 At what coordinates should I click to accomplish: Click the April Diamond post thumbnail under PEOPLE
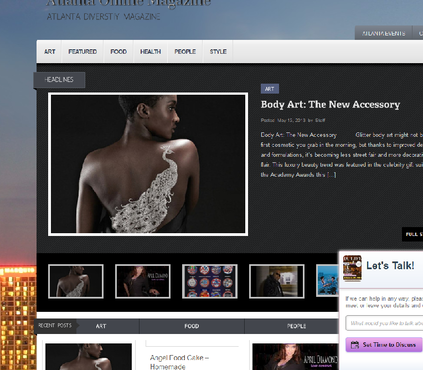(x=295, y=357)
